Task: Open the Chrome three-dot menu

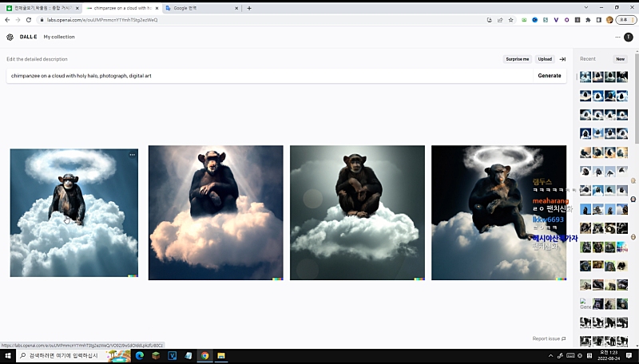Action: (632, 20)
